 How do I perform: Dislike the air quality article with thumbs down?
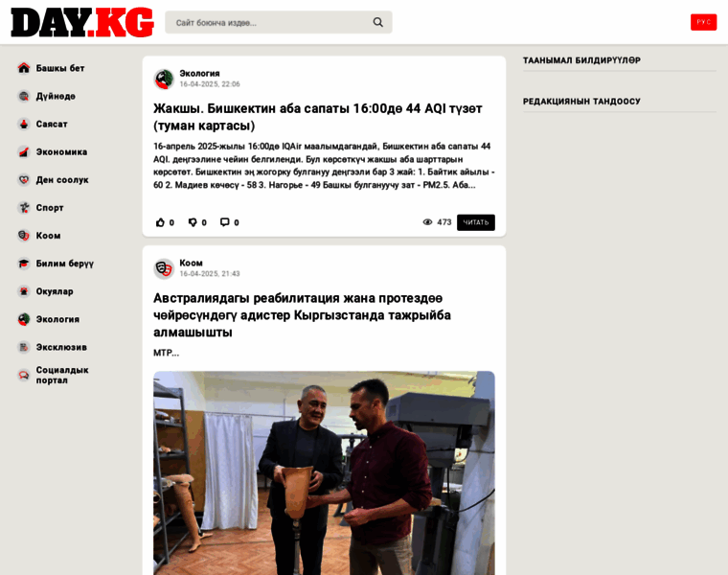193,222
